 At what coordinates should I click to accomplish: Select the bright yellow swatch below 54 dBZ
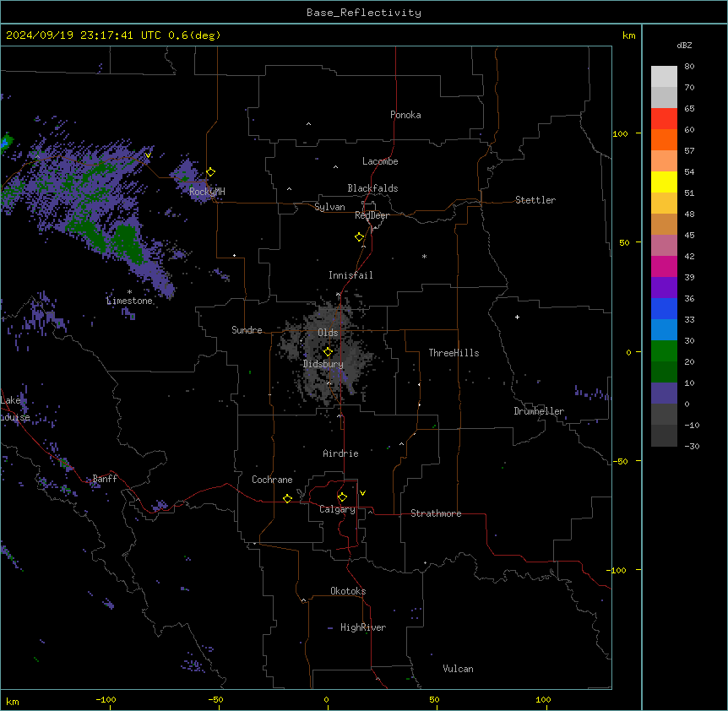pos(664,182)
